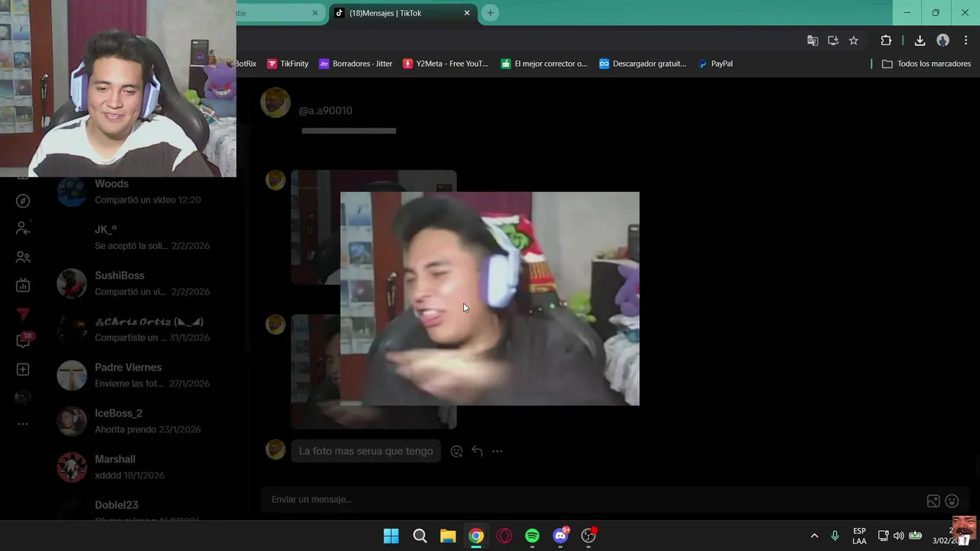Click the Upload plus icon in sidebar
980x551 pixels.
coord(23,370)
